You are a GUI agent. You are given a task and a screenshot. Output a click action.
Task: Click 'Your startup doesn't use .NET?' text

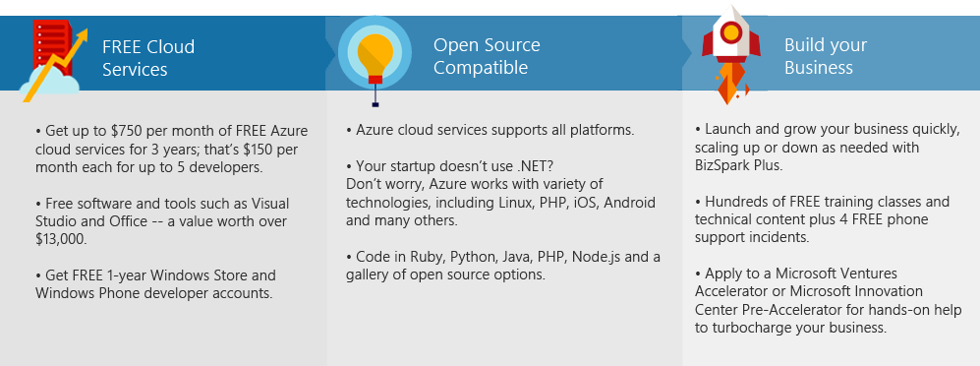[450, 166]
